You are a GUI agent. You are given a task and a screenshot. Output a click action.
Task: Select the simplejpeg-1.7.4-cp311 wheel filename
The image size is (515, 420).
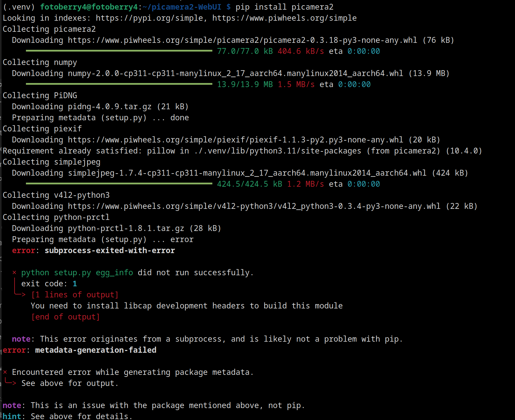tap(247, 173)
